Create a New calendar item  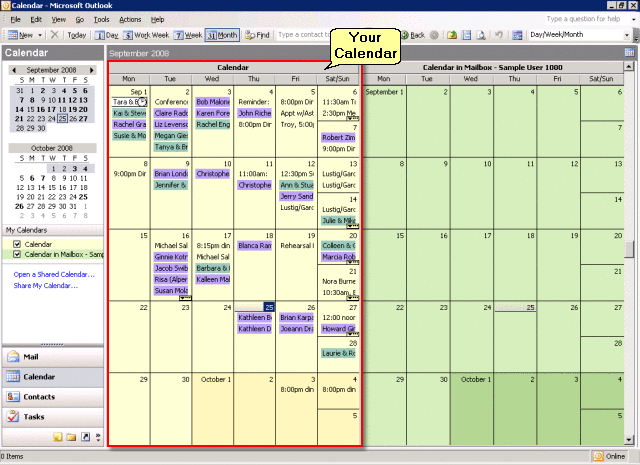coord(20,35)
